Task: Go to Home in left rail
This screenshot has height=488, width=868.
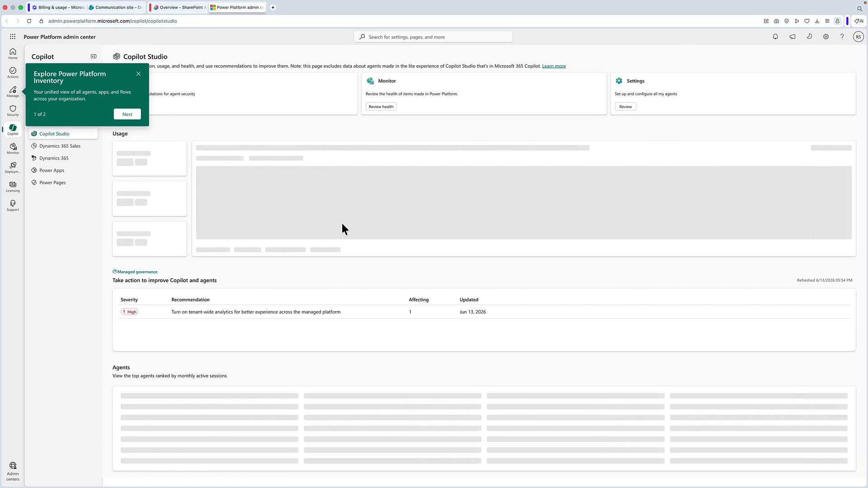Action: (13, 54)
